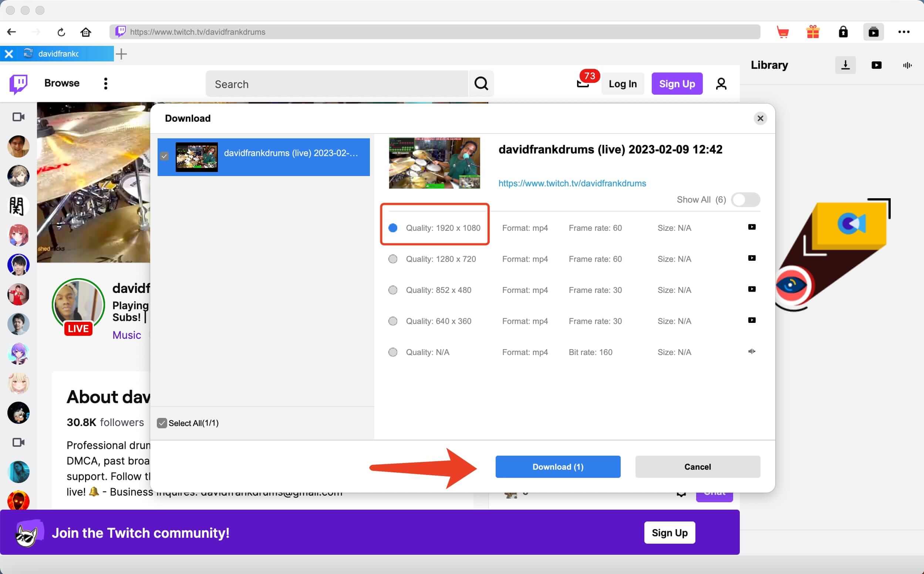Click the Twitch search magnifier button
The image size is (924, 574).
481,84
